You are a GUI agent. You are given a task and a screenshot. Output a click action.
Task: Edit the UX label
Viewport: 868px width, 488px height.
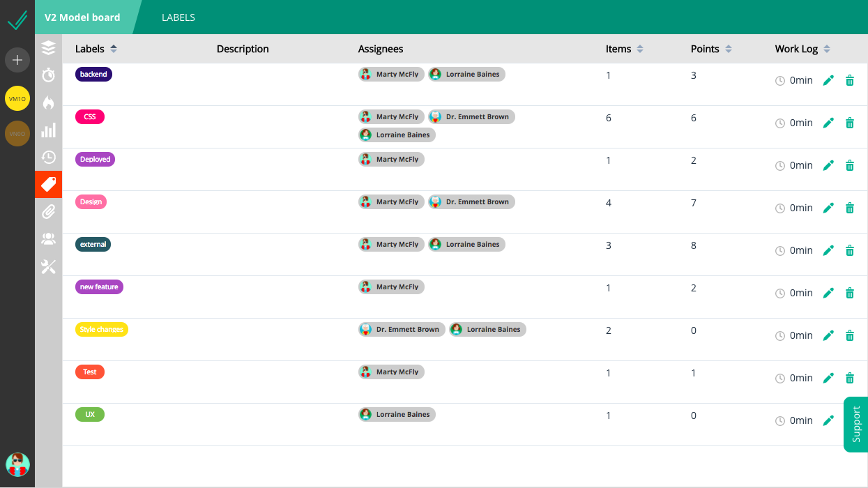[828, 420]
